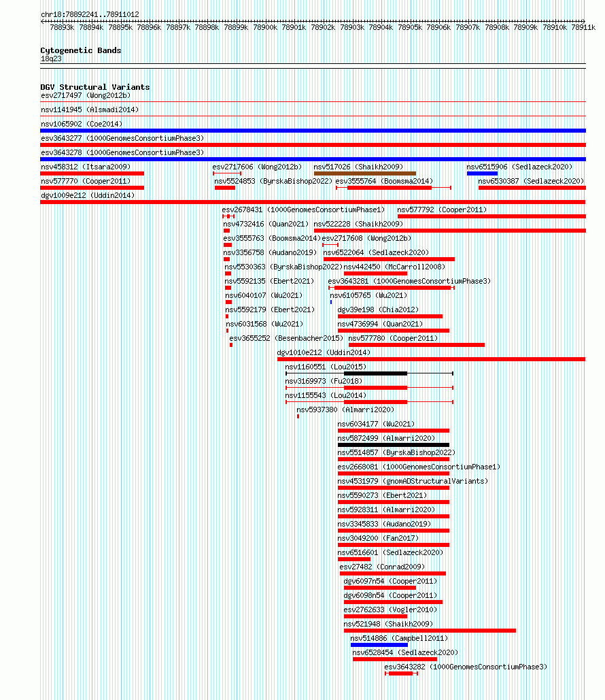Select nsv6034177 (Wu2021) label
This screenshot has width=605, height=700.
tap(376, 424)
